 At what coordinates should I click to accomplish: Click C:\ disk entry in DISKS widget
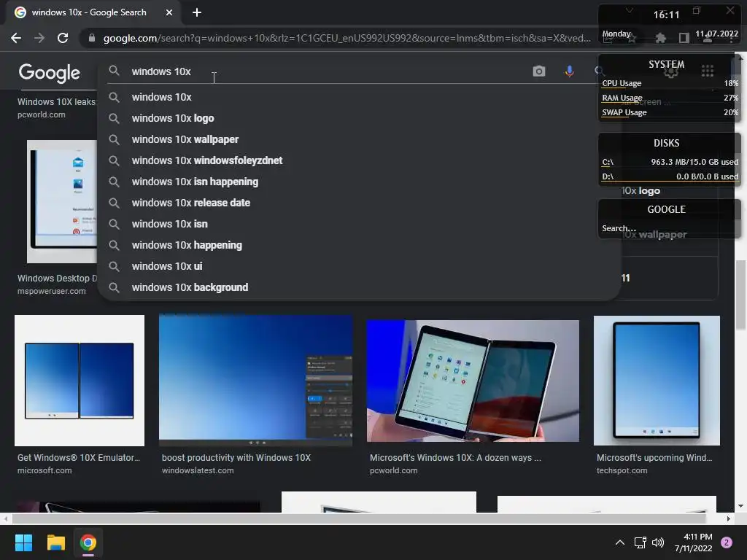pyautogui.click(x=670, y=162)
